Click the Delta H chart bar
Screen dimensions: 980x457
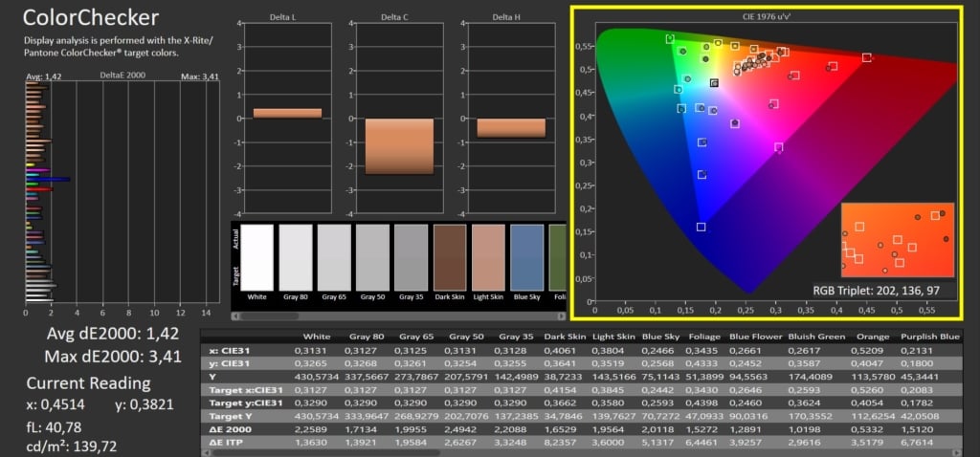coord(511,128)
